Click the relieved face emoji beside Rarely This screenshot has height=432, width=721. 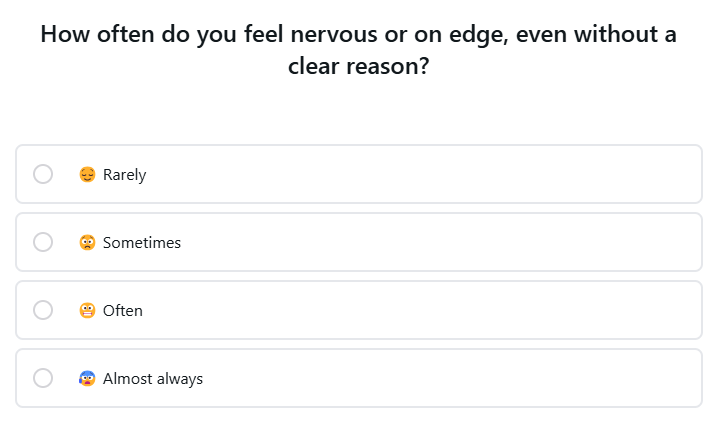[x=87, y=175]
